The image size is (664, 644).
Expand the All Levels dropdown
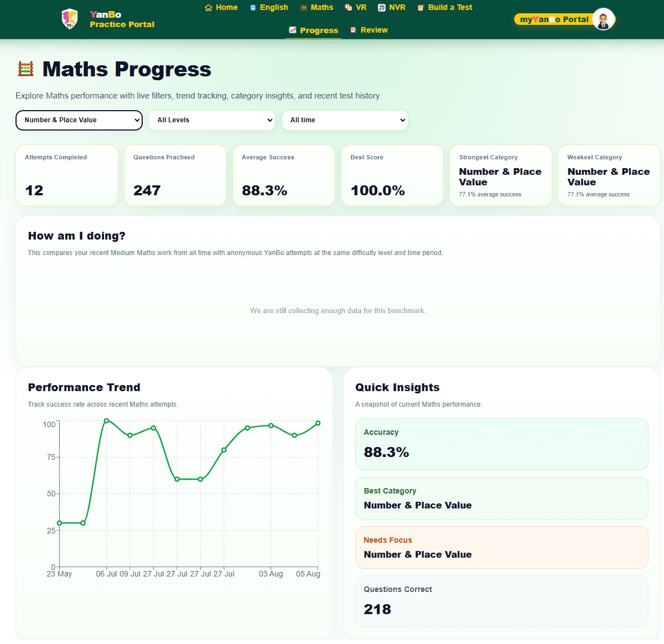(x=212, y=120)
